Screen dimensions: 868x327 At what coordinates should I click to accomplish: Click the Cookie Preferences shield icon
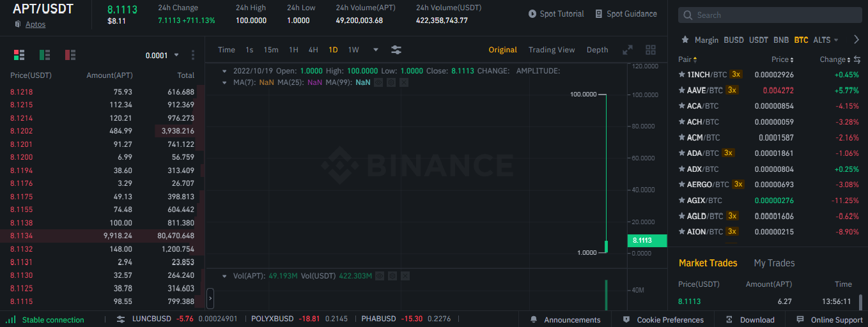626,319
